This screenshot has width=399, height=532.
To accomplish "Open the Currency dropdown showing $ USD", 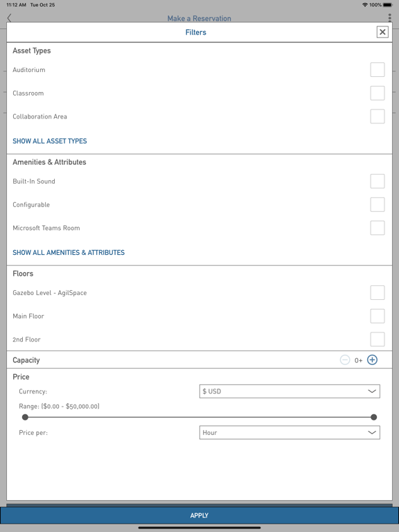I will (290, 391).
